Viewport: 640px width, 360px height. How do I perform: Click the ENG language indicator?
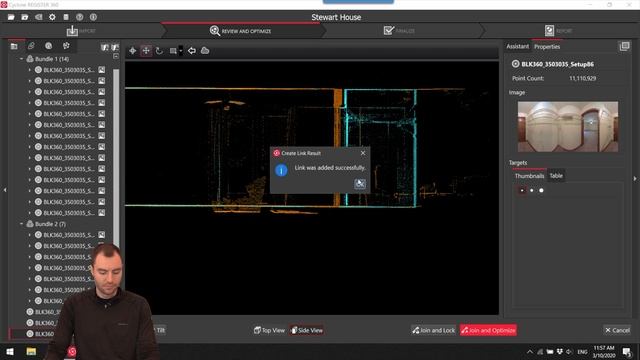(582, 351)
